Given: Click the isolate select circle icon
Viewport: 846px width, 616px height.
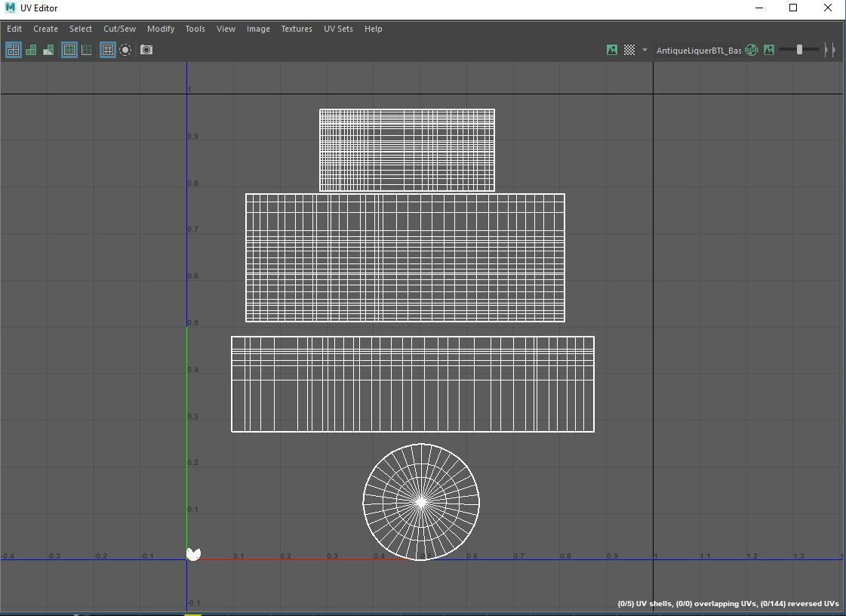Looking at the screenshot, I should [125, 51].
